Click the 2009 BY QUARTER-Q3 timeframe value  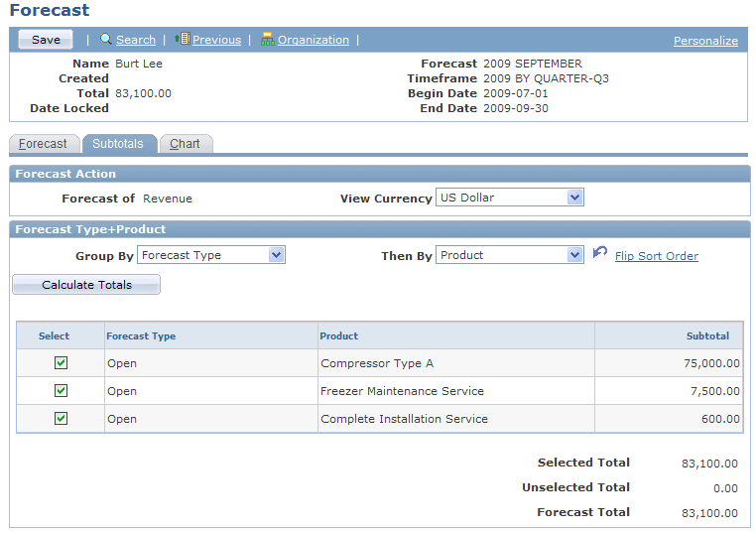(547, 78)
